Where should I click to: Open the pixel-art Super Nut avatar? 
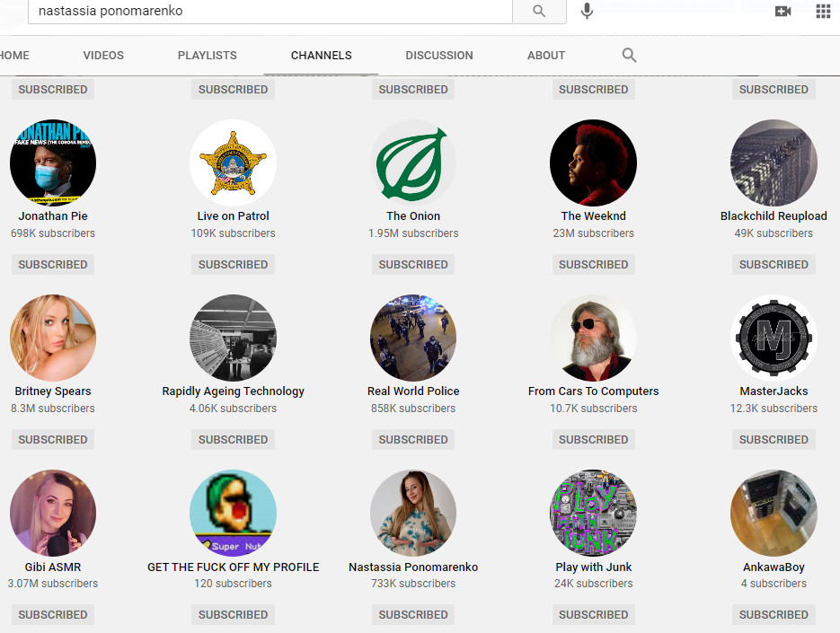pos(233,513)
